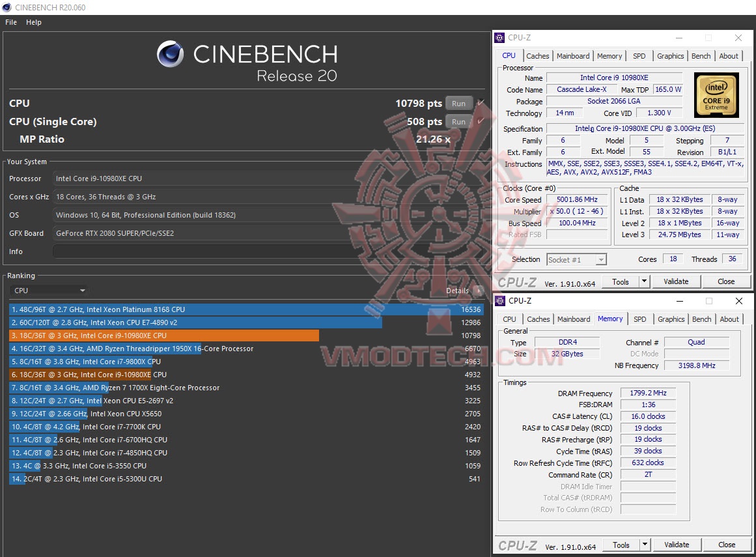Click the NB Frequency value 3198.8 MHz

697,365
